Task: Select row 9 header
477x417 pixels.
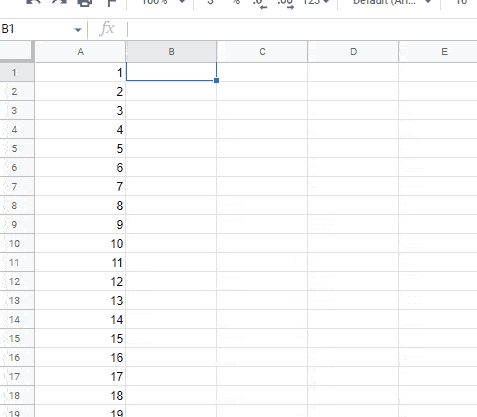Action: [17, 224]
